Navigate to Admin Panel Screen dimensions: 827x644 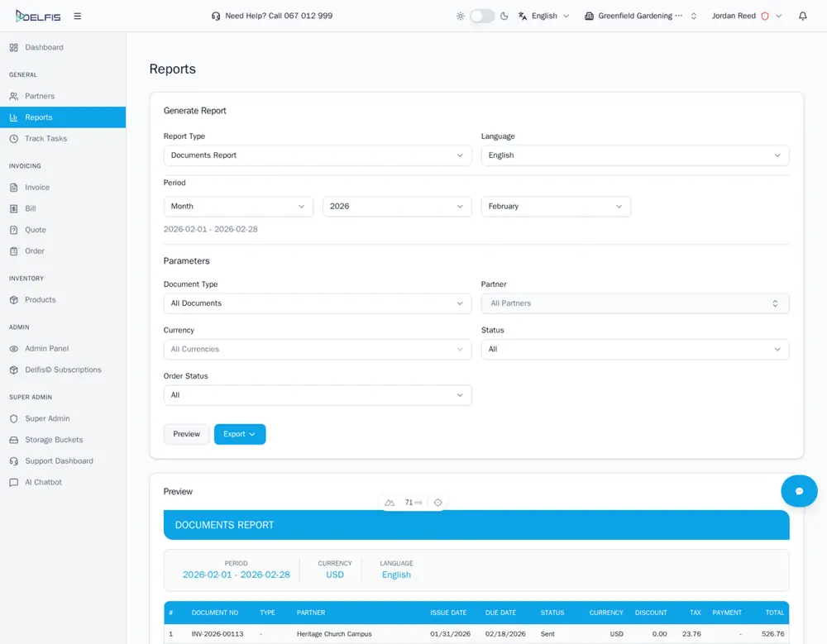point(46,349)
